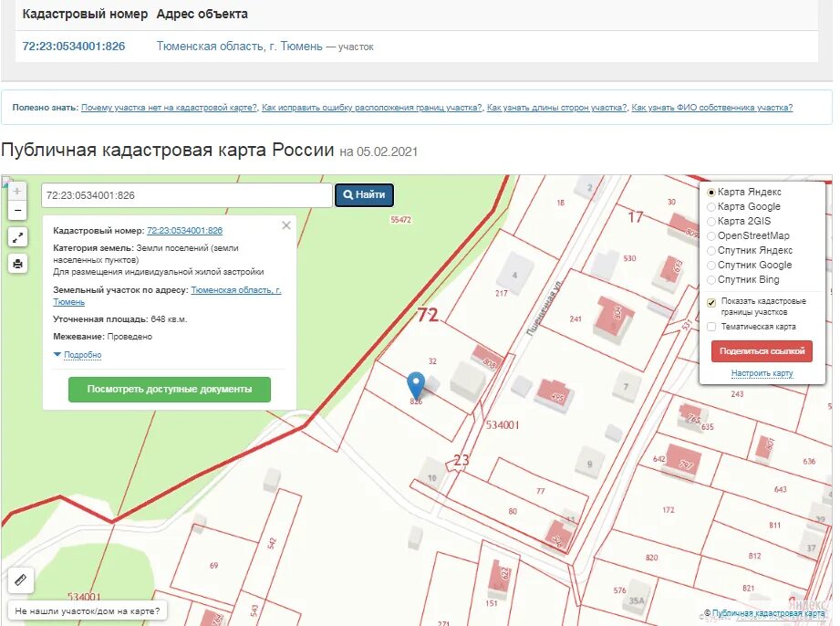The height and width of the screenshot is (626, 840).
Task: Enable Тематическая карта checkbox
Action: coord(711,327)
